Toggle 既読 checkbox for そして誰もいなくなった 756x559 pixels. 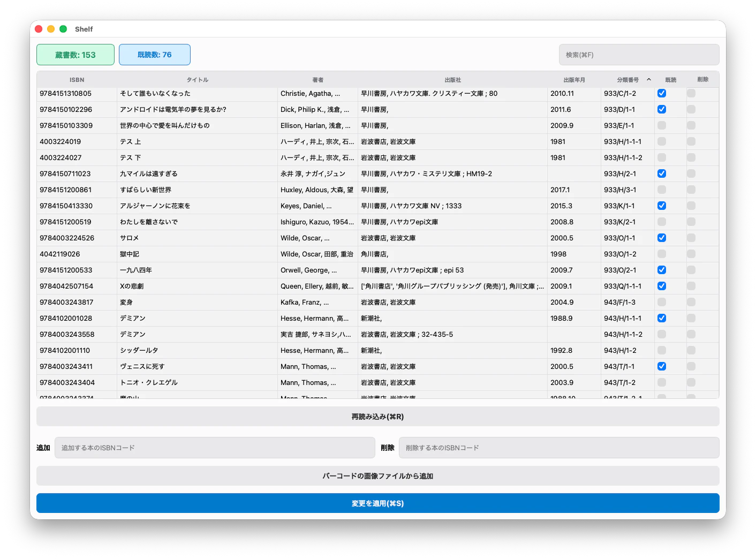662,93
